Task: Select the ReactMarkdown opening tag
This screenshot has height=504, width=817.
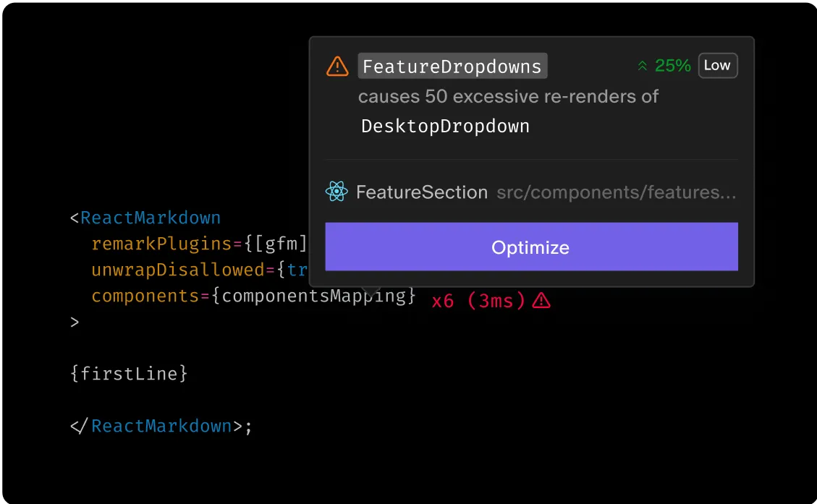Action: [x=150, y=218]
